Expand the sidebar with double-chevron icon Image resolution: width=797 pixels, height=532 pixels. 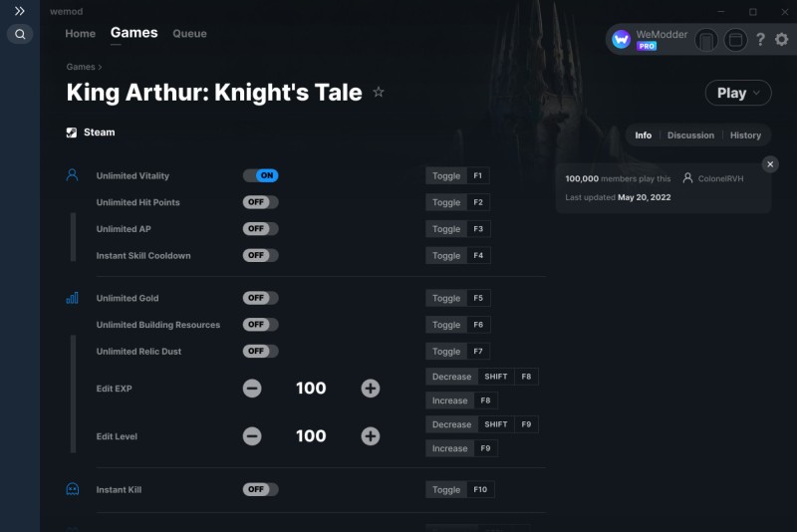[x=19, y=11]
